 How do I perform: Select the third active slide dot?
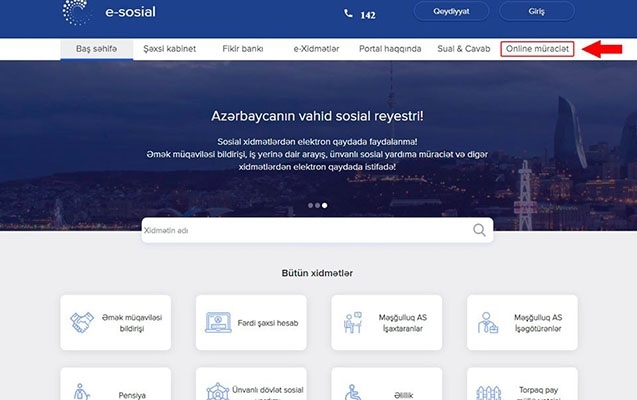coord(324,205)
